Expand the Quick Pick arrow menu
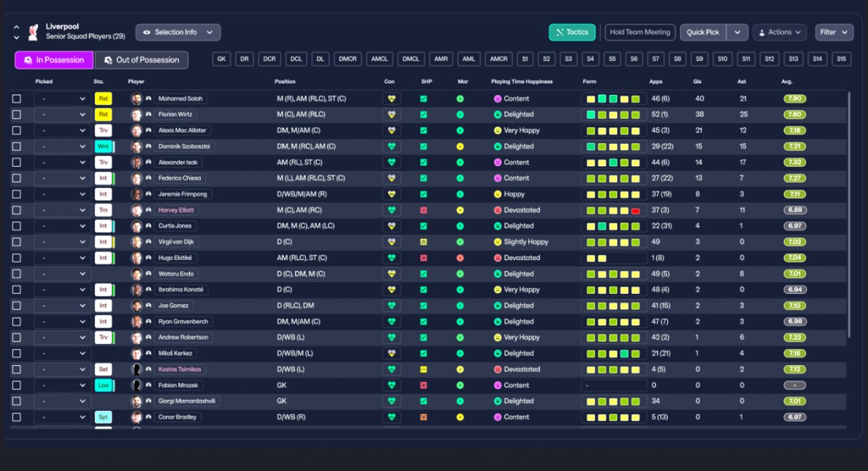Image resolution: width=868 pixels, height=471 pixels. [x=737, y=32]
